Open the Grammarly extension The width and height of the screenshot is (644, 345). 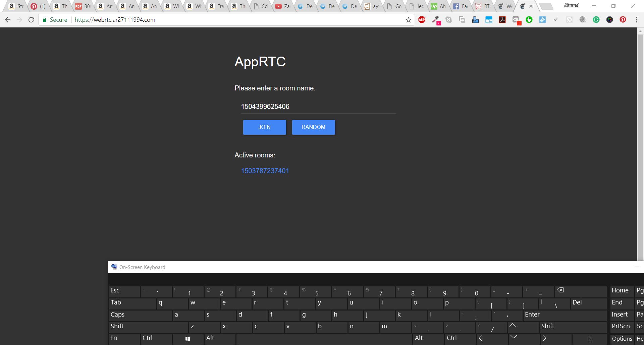pyautogui.click(x=596, y=20)
